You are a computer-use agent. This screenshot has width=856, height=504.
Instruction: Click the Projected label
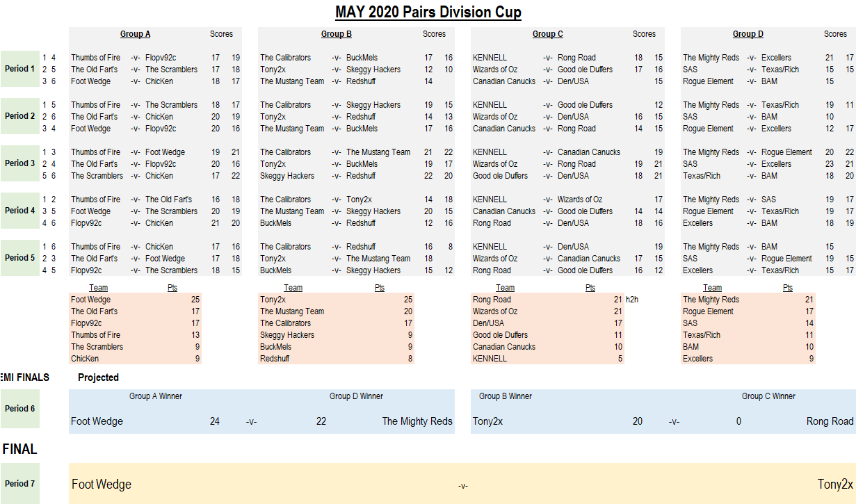click(98, 377)
